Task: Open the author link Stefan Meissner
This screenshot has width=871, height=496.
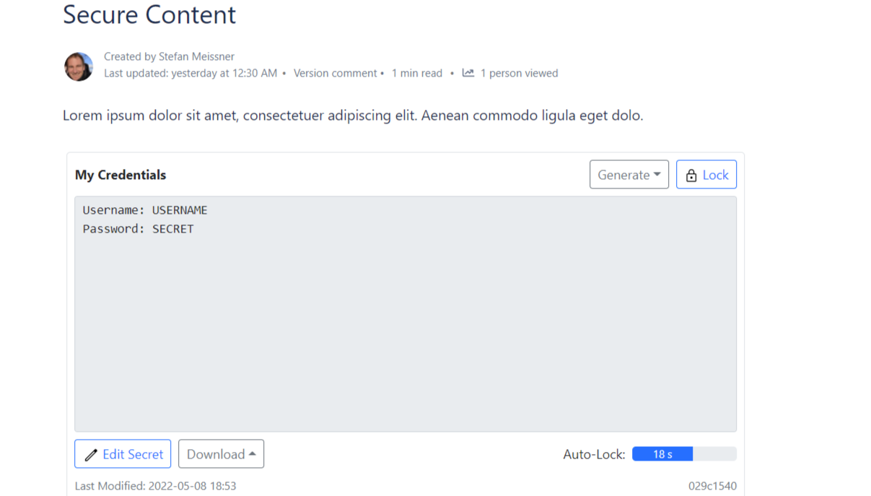Action: (x=196, y=57)
